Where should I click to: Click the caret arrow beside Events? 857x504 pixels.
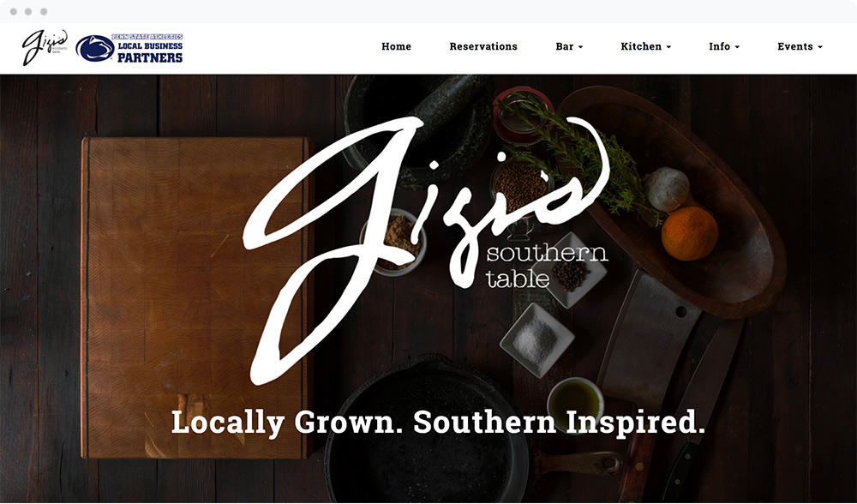[x=820, y=47]
